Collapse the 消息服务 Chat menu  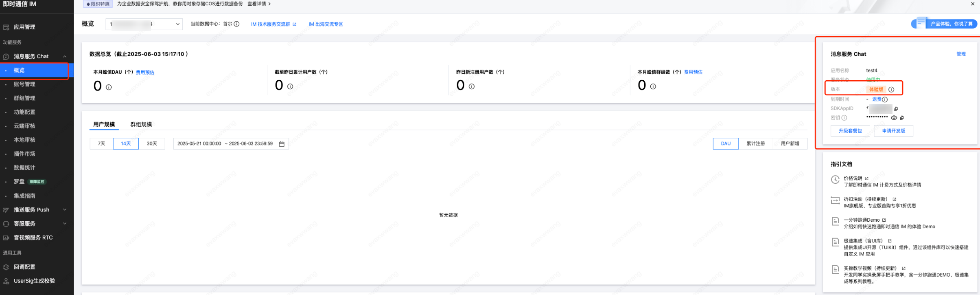65,57
